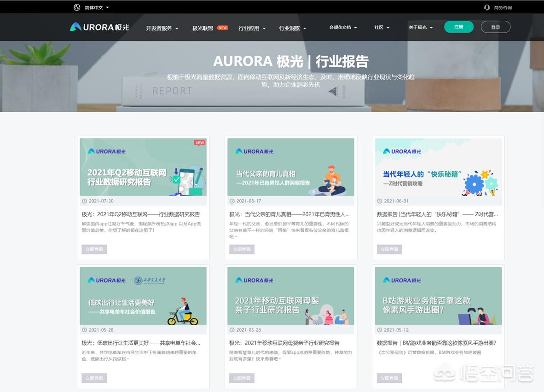The width and height of the screenshot is (544, 392).
Task: Click the description starting 《坎公骑冠剑》运营数据抢眼
Action: 429,352
